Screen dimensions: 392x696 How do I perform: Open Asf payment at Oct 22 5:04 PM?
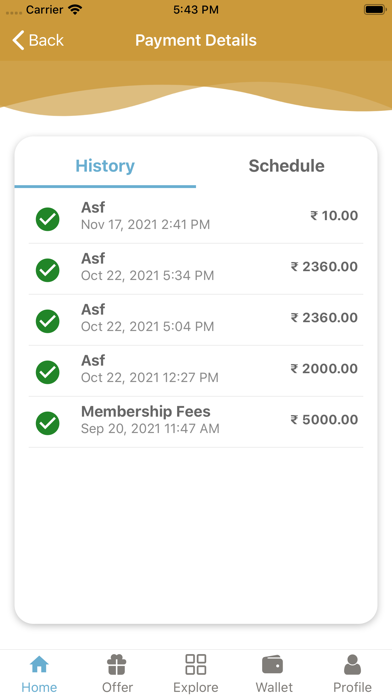(x=196, y=320)
